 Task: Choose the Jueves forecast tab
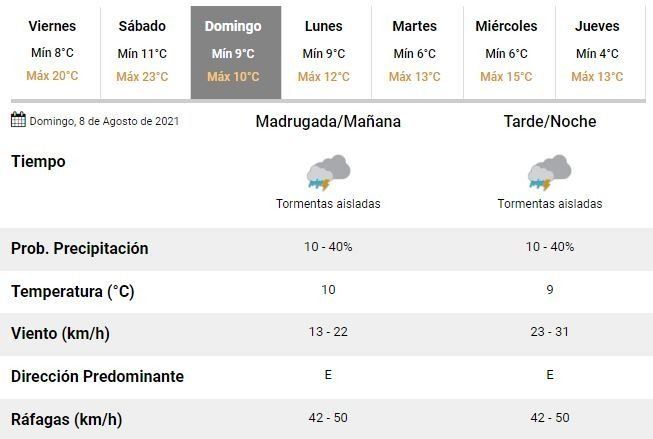tap(597, 51)
